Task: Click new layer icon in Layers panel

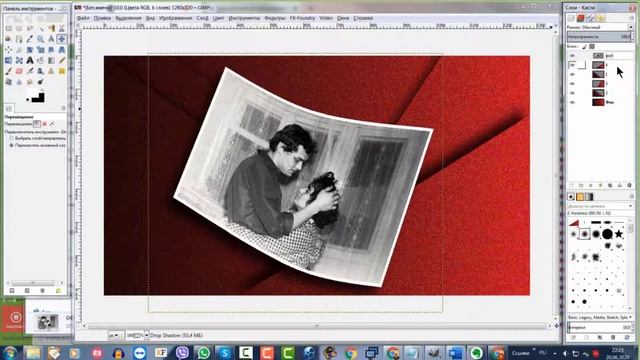Action: tap(571, 186)
